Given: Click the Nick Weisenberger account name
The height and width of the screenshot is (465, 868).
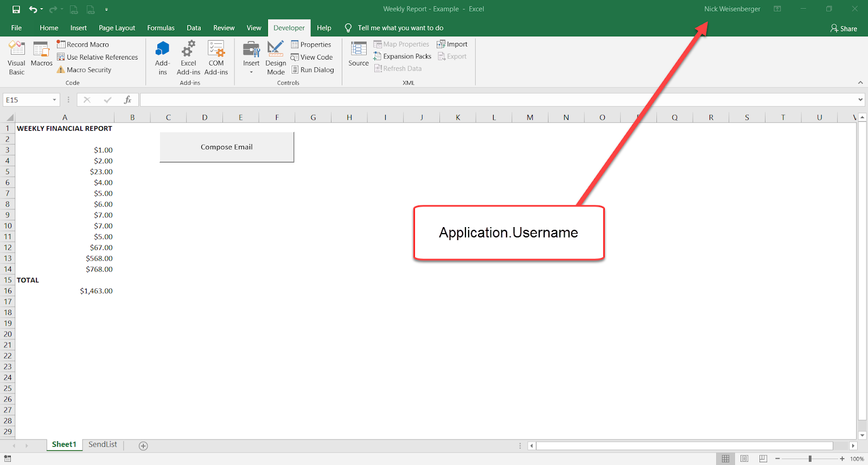Looking at the screenshot, I should pyautogui.click(x=732, y=9).
